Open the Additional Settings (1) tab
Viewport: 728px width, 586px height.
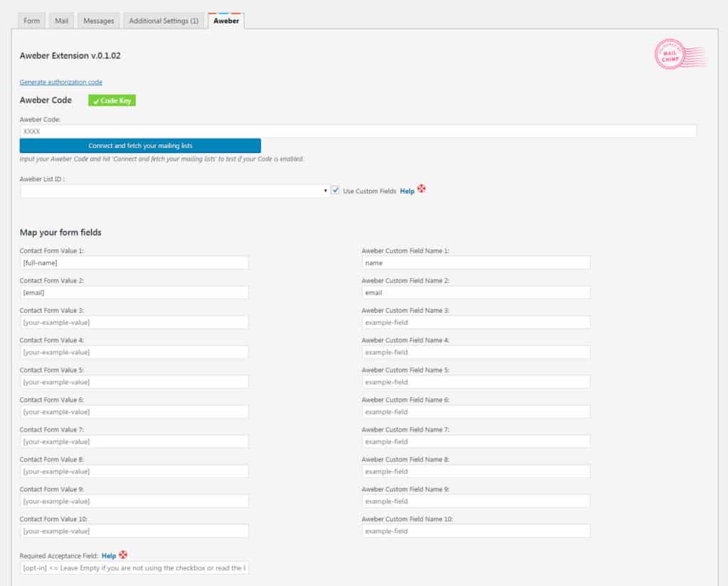tap(164, 21)
